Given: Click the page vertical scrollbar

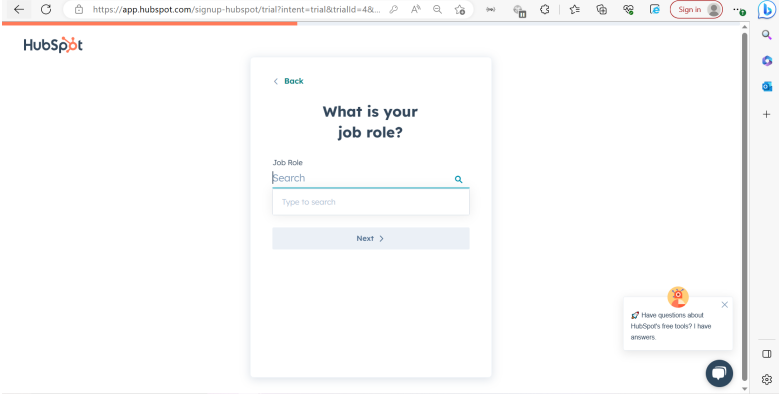Looking at the screenshot, I should click(x=744, y=206).
